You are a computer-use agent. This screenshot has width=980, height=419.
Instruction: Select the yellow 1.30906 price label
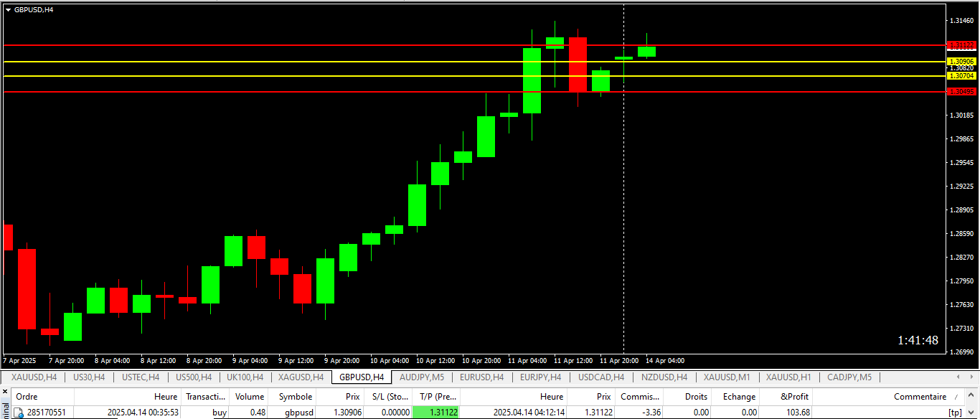pyautogui.click(x=962, y=62)
